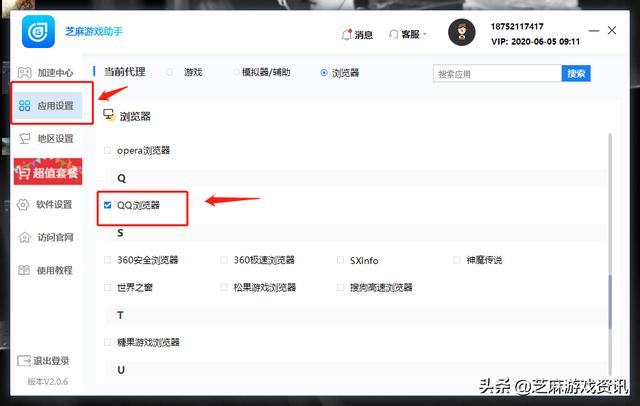
Task: Enable the opera浏览器 checkbox
Action: [x=109, y=150]
